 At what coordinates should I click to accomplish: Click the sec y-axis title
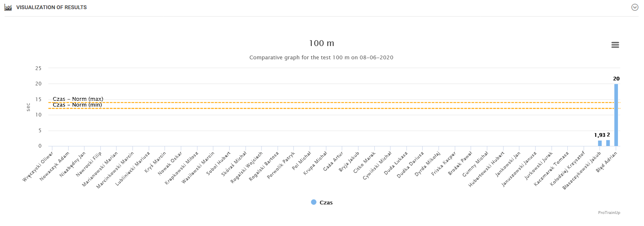[x=28, y=107]
